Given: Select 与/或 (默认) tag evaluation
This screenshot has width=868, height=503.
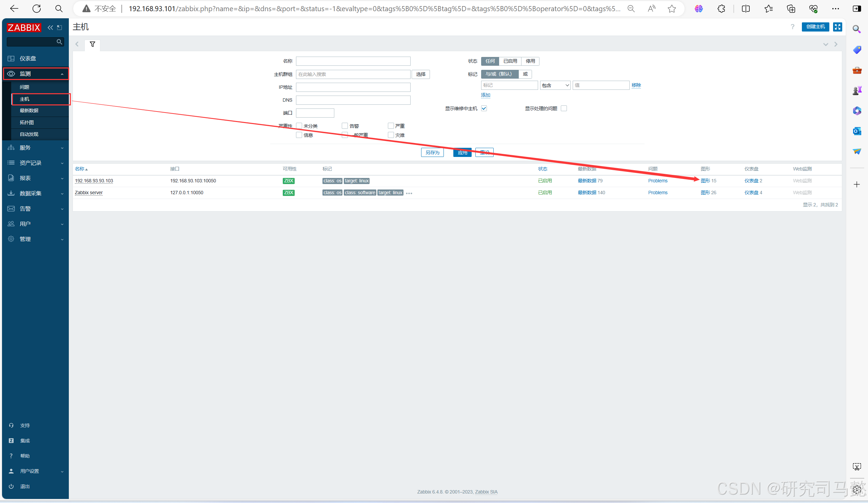Looking at the screenshot, I should tap(499, 74).
